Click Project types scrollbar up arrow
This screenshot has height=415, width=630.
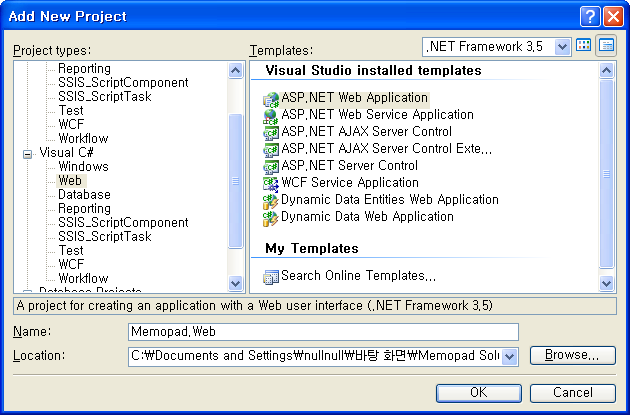point(235,71)
